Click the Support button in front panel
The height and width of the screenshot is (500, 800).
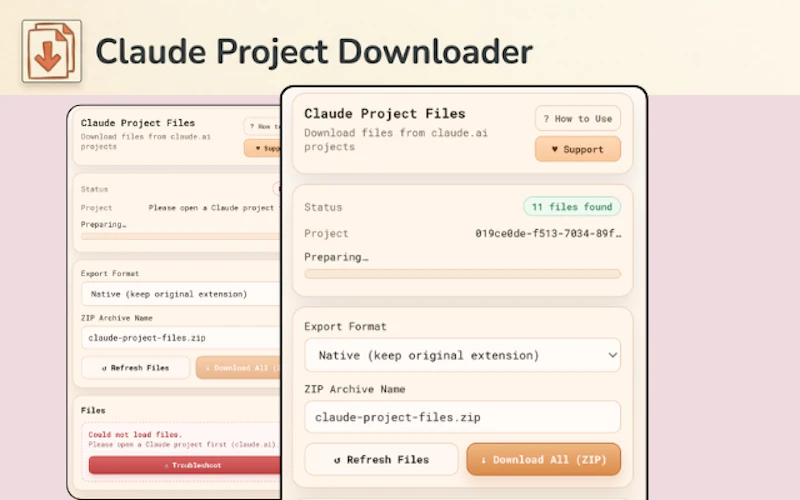click(x=578, y=149)
